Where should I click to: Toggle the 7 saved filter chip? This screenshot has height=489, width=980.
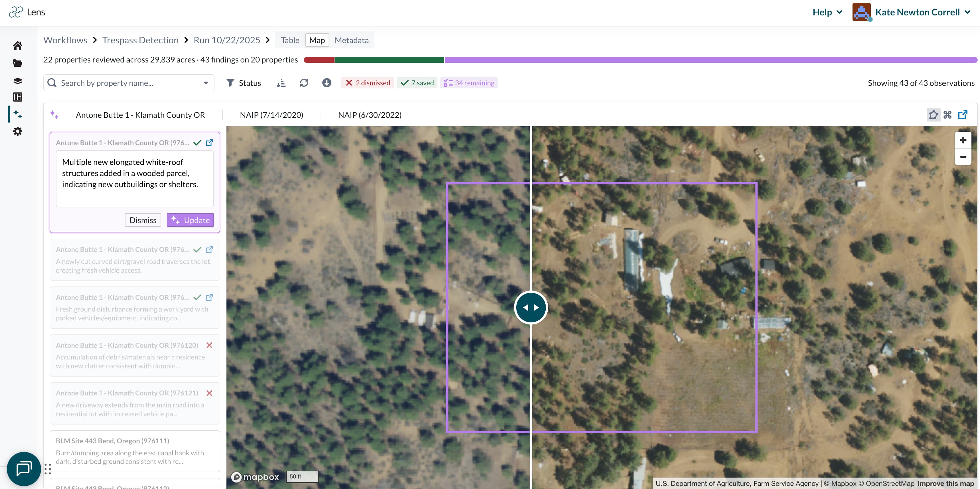(417, 82)
